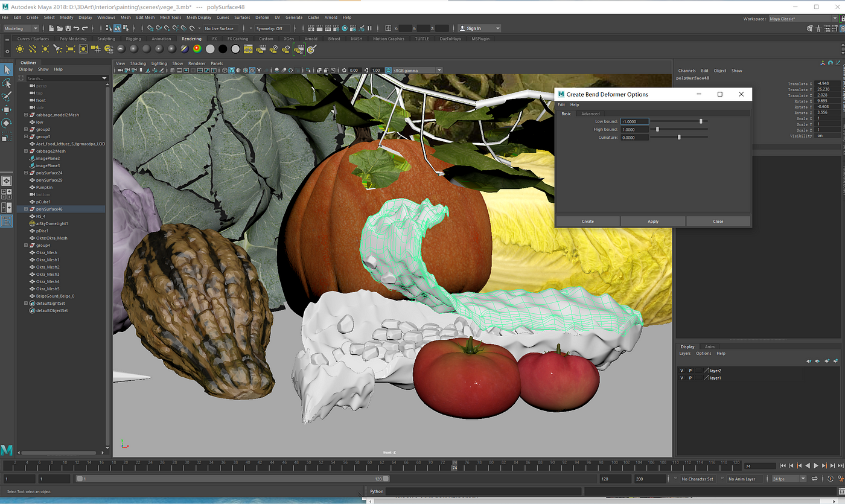Toggle the outliner layout icon in sidebar
Screen dimensions: 845x504
pyautogui.click(x=7, y=221)
